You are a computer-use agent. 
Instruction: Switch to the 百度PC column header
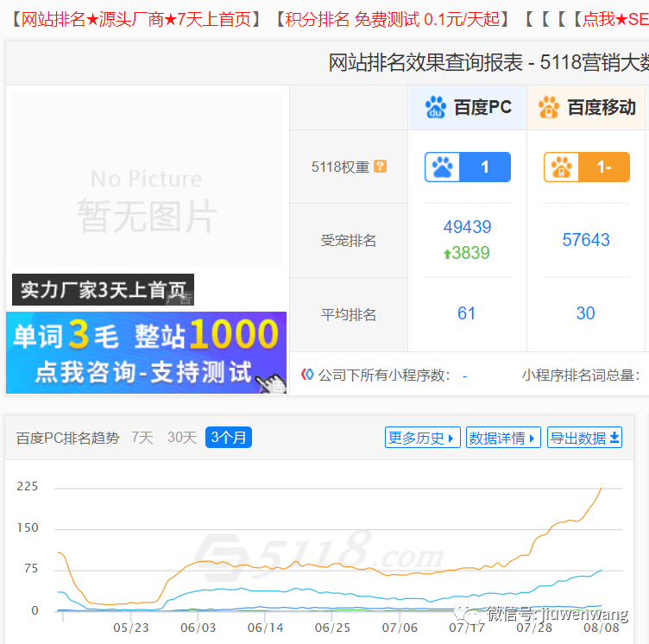[468, 108]
